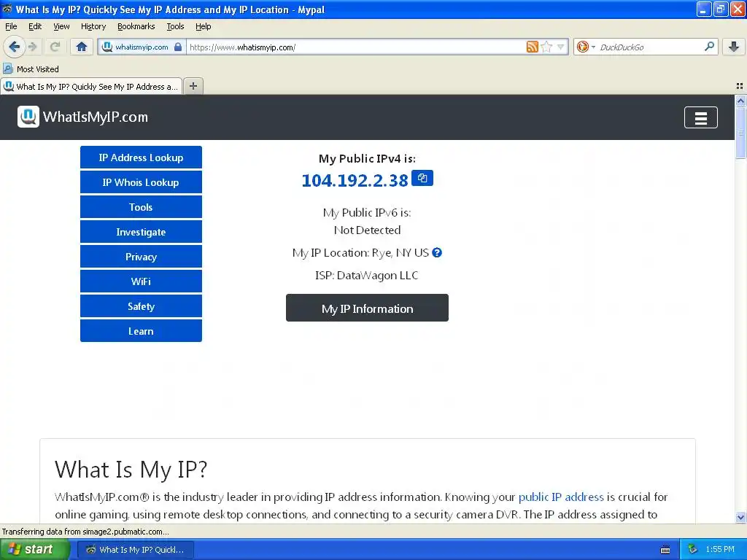Click the site identity whatismyip.com box
This screenshot has width=747, height=560.
tap(142, 47)
